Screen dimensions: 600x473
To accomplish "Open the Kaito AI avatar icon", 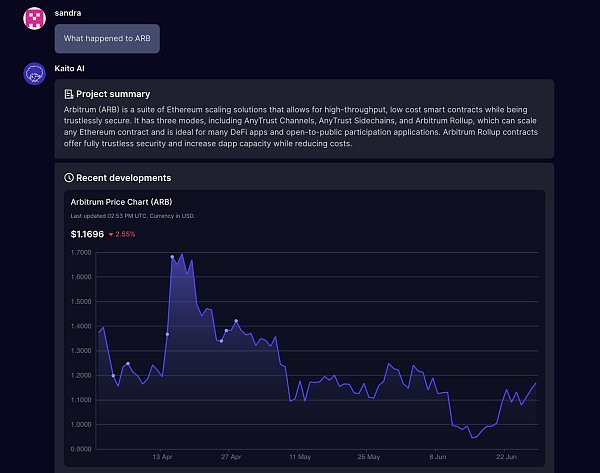I will click(x=35, y=74).
